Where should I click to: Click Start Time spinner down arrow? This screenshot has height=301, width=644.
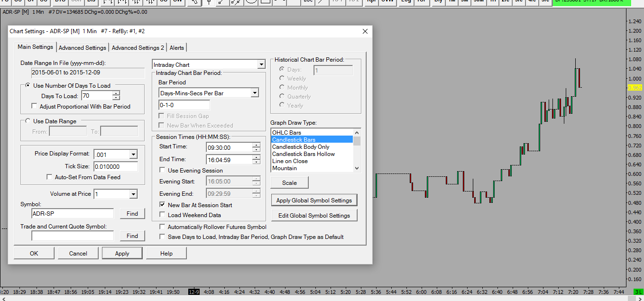click(x=257, y=149)
